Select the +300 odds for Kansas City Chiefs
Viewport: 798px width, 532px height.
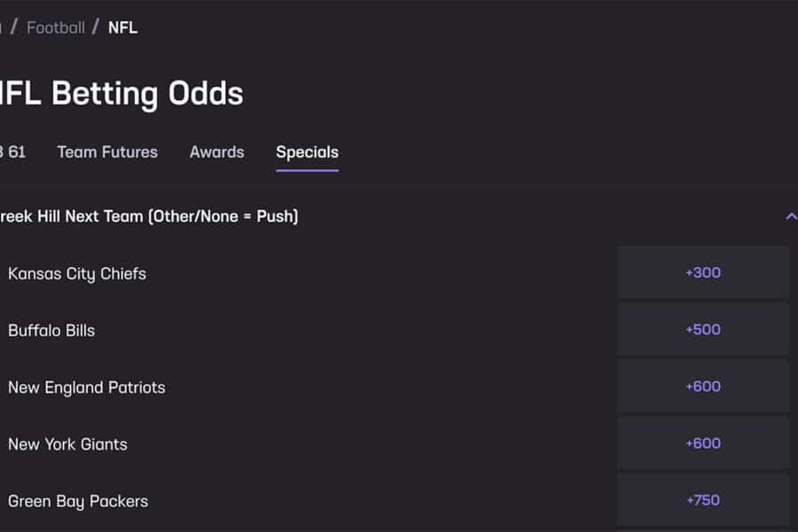click(x=702, y=272)
